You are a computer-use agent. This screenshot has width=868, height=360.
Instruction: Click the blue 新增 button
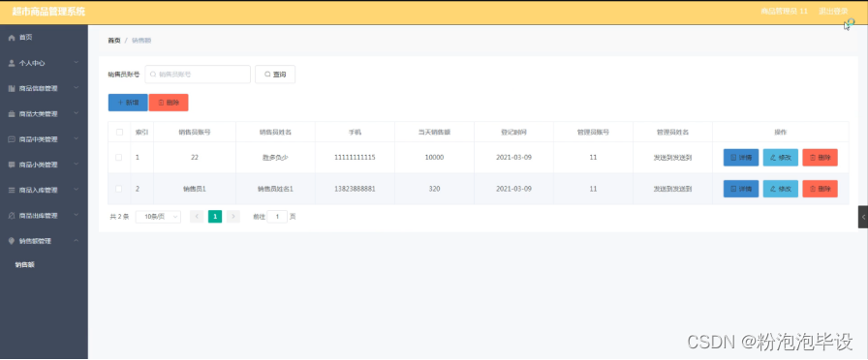coord(128,103)
